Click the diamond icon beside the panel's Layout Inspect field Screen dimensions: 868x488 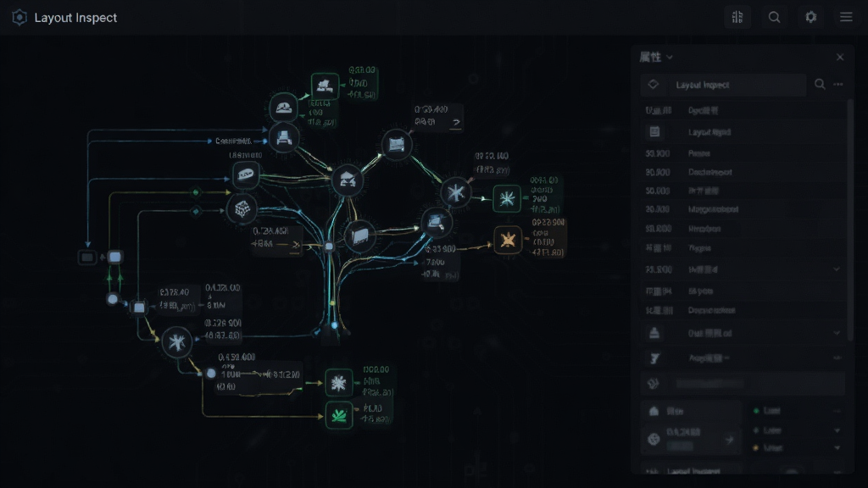click(x=654, y=85)
